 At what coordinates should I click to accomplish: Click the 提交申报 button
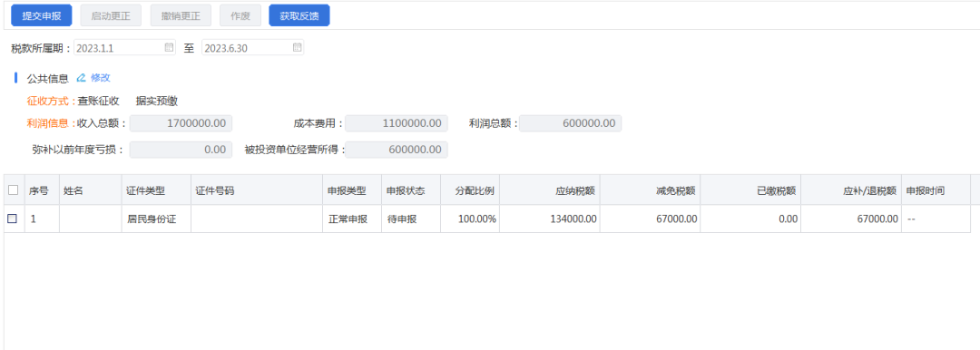[x=41, y=15]
